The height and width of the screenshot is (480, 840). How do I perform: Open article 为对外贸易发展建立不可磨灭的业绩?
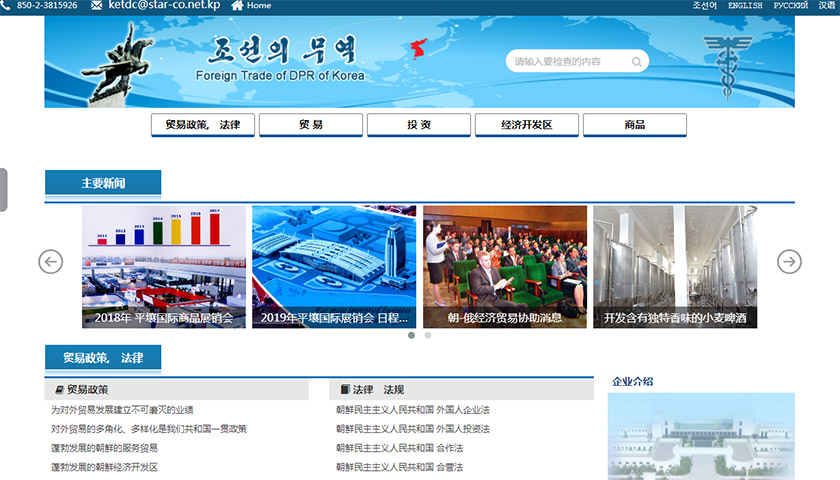(x=122, y=410)
